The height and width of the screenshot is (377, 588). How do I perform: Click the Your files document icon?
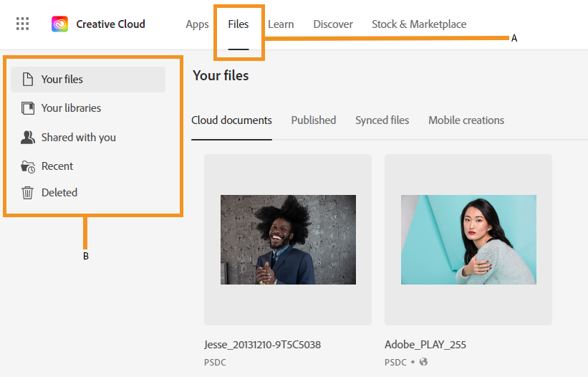point(28,80)
